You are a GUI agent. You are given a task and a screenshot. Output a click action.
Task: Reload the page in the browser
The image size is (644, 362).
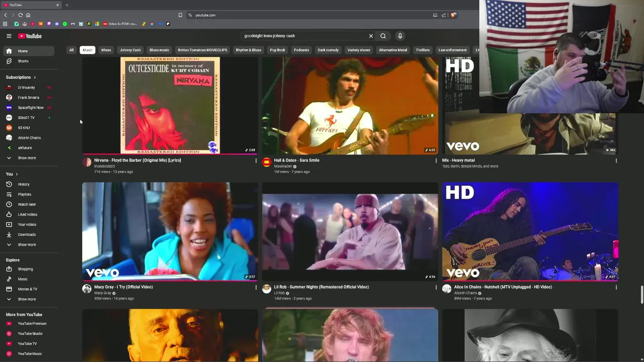20,15
